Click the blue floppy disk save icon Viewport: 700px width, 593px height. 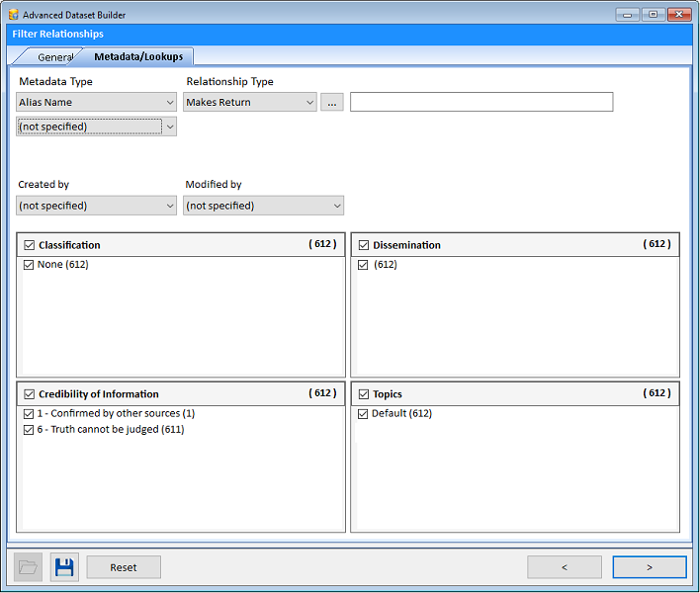pyautogui.click(x=64, y=567)
